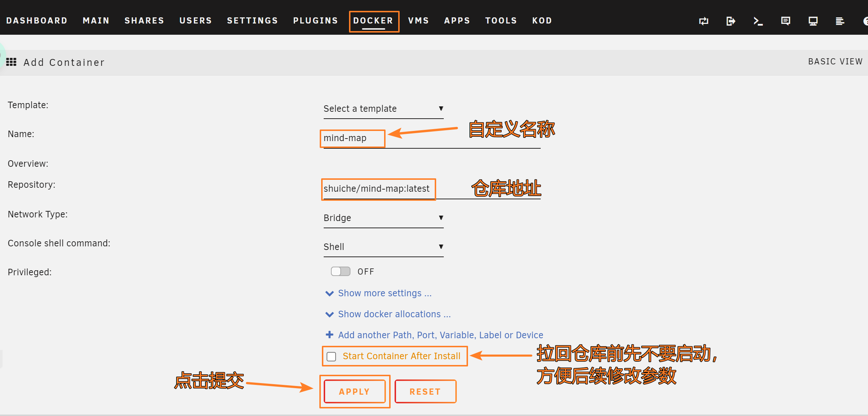Click the reboot arrows icon

point(703,21)
